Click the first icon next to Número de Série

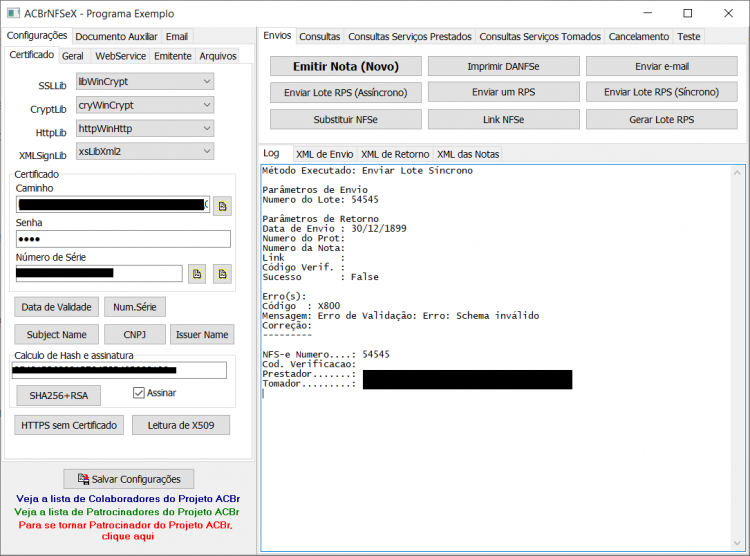(x=197, y=274)
